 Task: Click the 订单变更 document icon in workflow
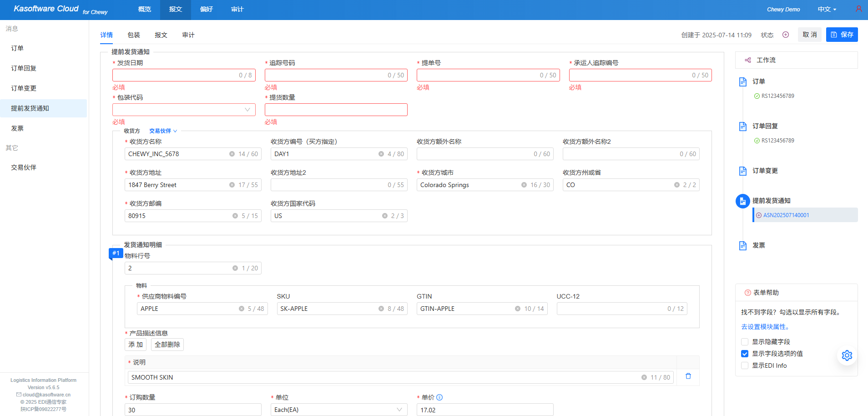[743, 171]
